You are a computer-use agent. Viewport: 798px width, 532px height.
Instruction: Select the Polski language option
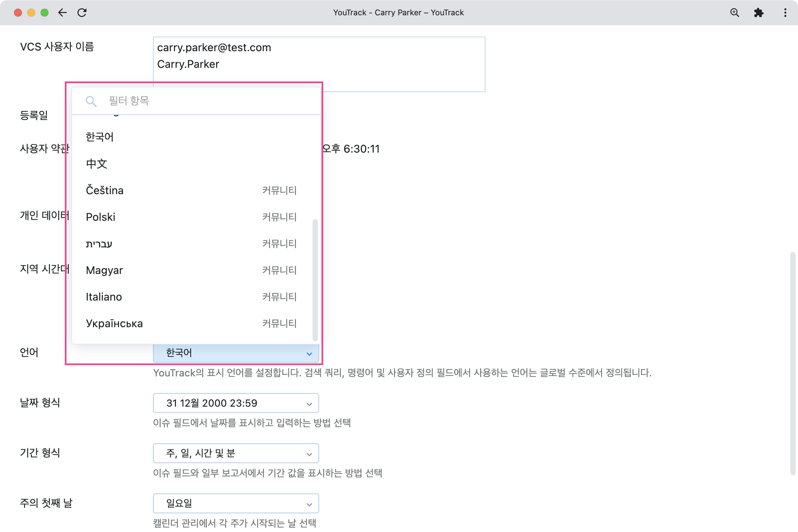coord(100,217)
